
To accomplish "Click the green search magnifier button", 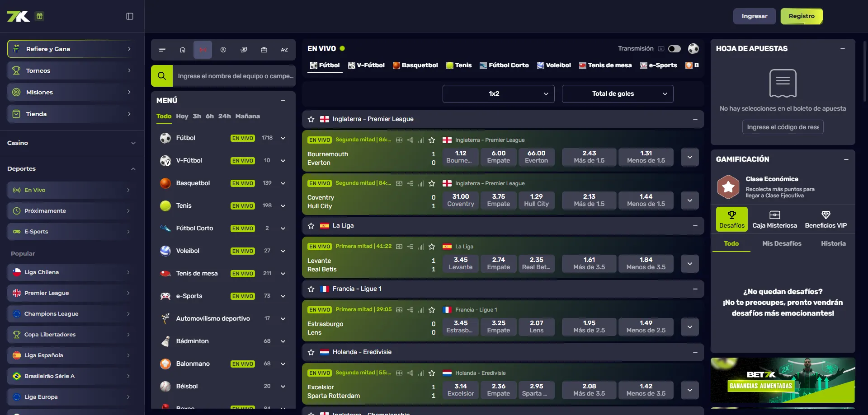I will [x=162, y=76].
